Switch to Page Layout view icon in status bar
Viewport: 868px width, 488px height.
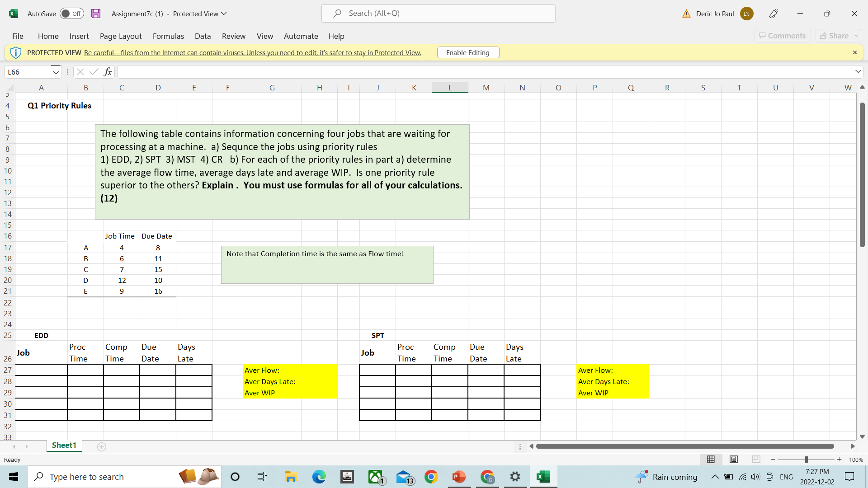pyautogui.click(x=733, y=459)
